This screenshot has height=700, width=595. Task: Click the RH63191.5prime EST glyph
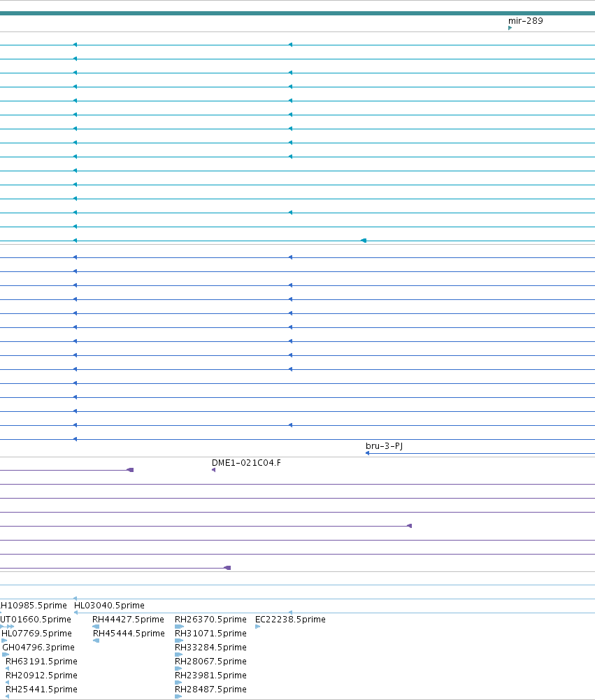(7, 669)
